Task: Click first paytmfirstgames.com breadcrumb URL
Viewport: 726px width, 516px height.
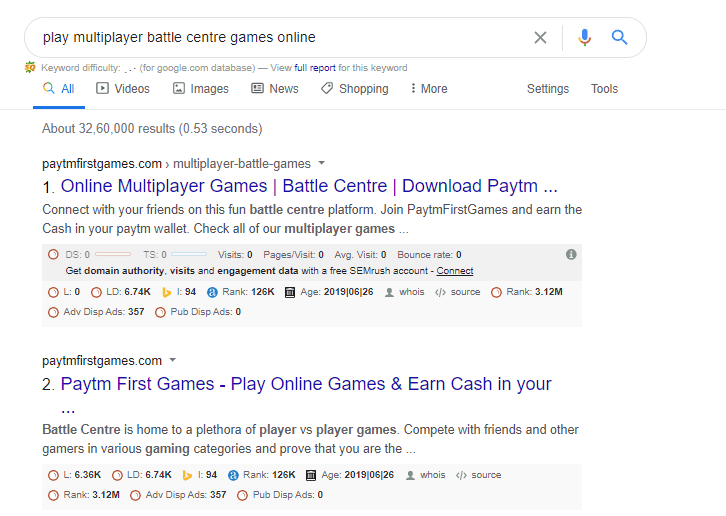Action: (102, 164)
